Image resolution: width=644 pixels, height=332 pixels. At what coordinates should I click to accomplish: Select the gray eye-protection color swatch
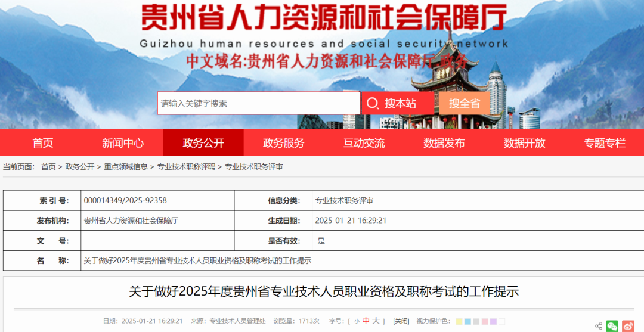click(x=476, y=322)
